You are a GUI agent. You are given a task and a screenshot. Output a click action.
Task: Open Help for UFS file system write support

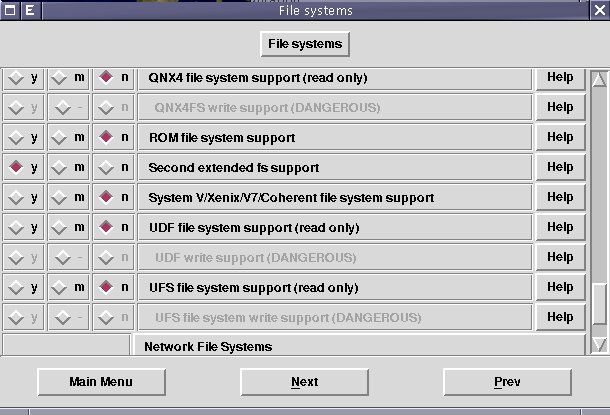[x=559, y=317]
